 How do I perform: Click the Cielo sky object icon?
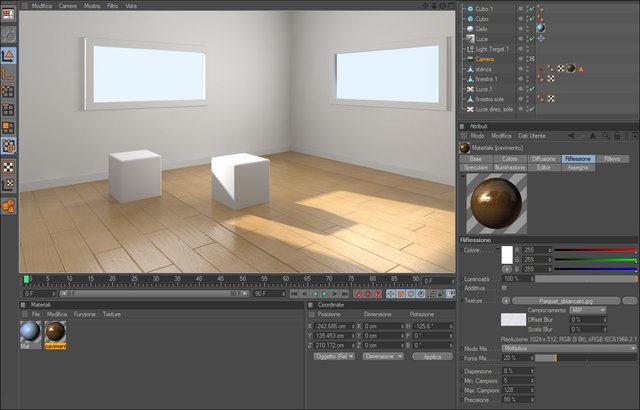pos(470,29)
